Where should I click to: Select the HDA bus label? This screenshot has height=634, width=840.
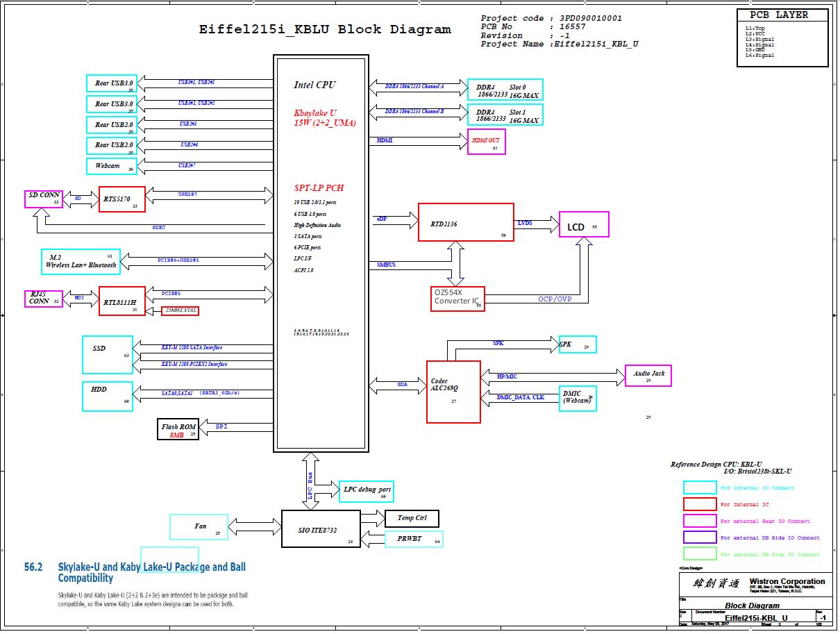pos(403,384)
